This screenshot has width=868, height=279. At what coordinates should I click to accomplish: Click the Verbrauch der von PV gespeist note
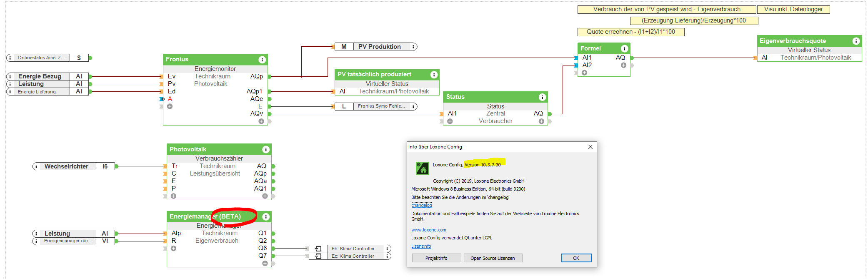click(x=667, y=9)
